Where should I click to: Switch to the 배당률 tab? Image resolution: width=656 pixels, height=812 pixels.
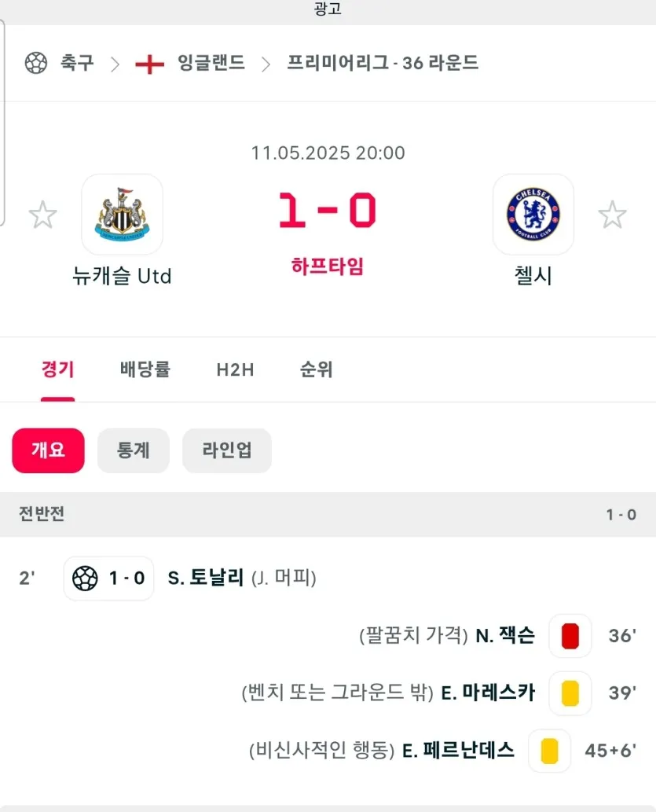[145, 369]
